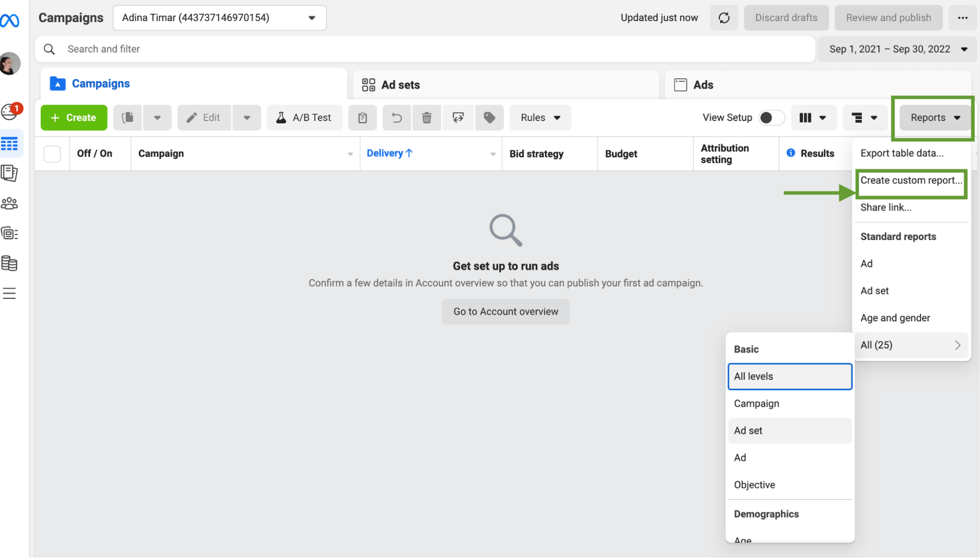Viewport: 980px width, 558px height.
Task: Open the breakdown selector dropdown
Action: coord(865,118)
